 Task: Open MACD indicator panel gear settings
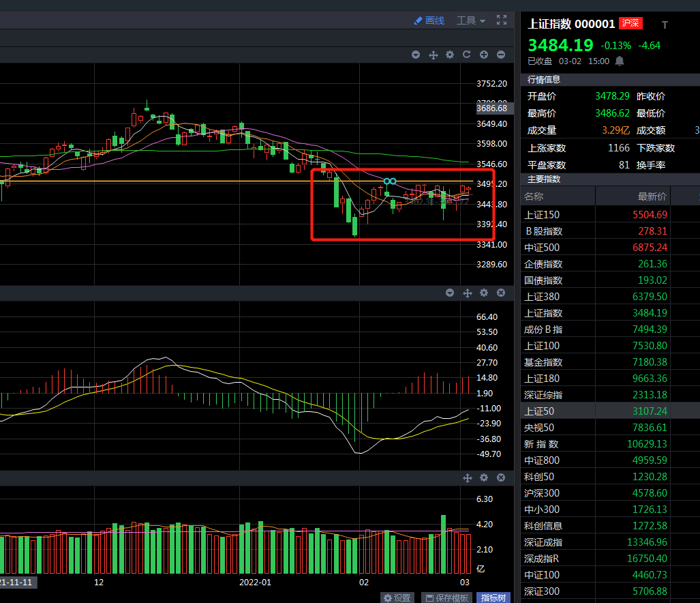coord(484,293)
